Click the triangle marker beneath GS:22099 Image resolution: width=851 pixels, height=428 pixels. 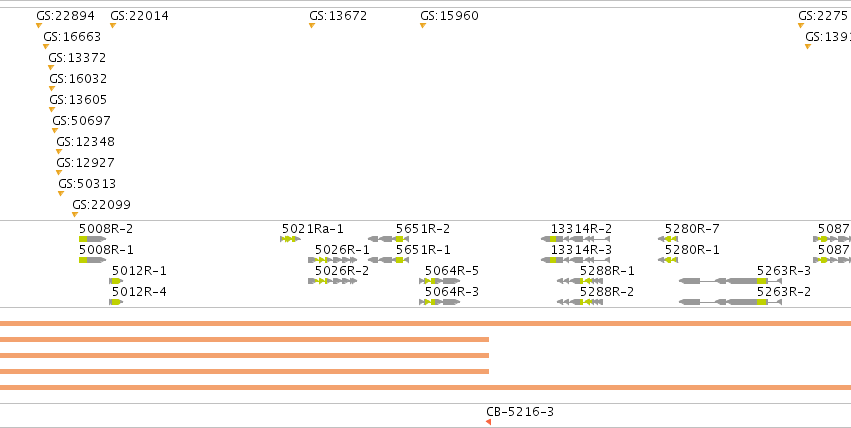coord(75,215)
